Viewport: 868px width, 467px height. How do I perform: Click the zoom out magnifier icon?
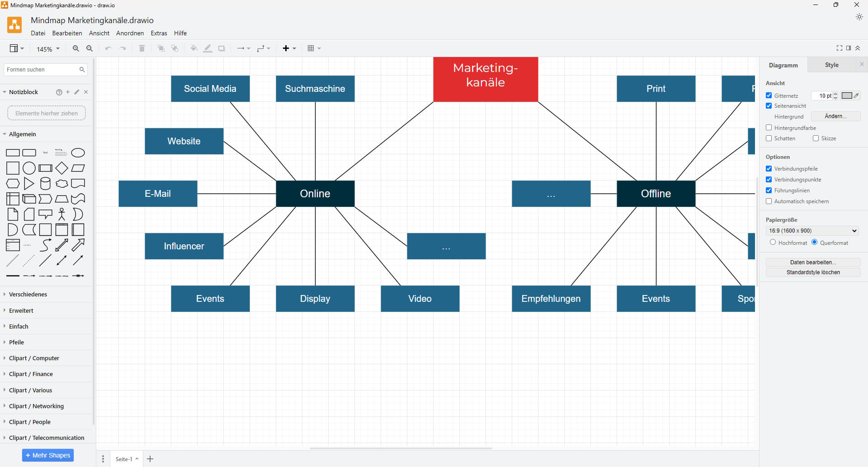point(90,48)
